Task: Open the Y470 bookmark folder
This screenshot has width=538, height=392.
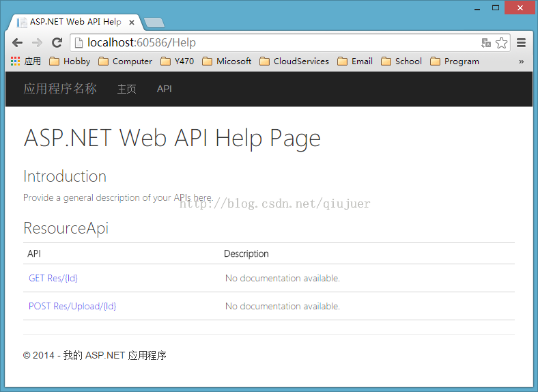Action: click(x=178, y=61)
